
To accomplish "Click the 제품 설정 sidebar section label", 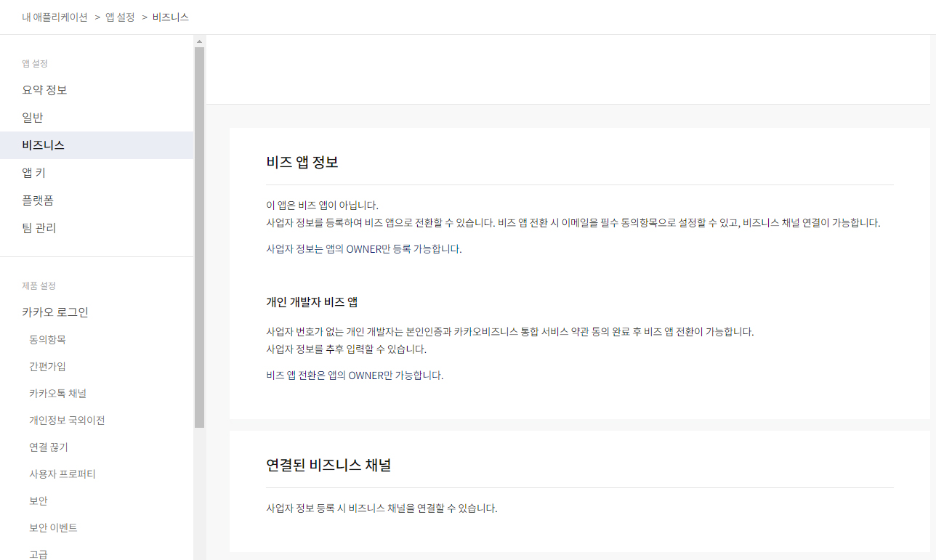I will point(39,286).
